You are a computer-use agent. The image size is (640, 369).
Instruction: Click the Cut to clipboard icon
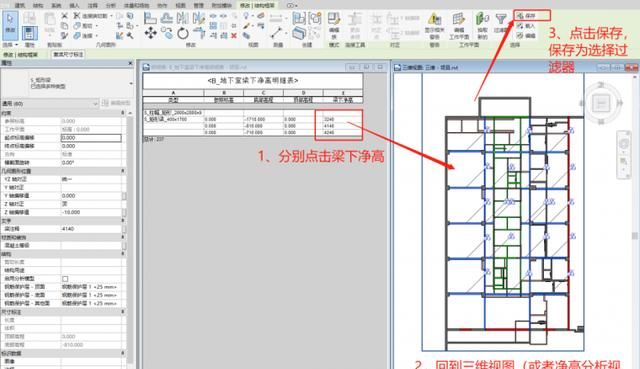coord(64,16)
